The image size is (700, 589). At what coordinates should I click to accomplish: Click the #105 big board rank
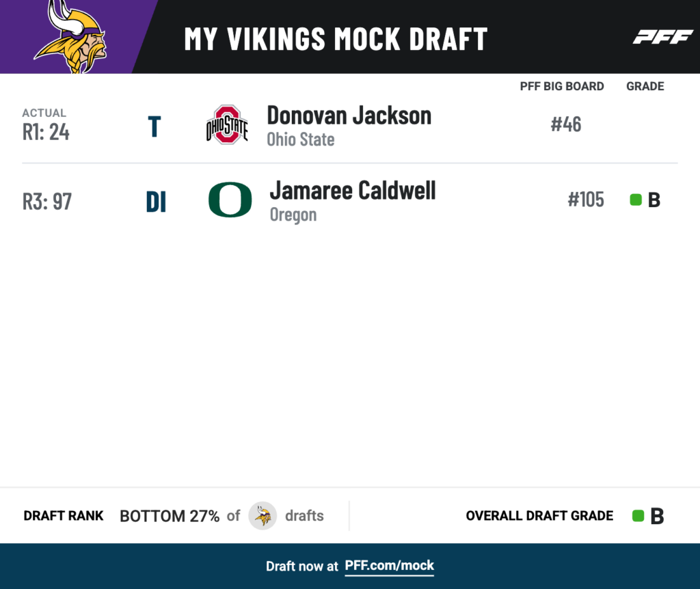click(586, 200)
